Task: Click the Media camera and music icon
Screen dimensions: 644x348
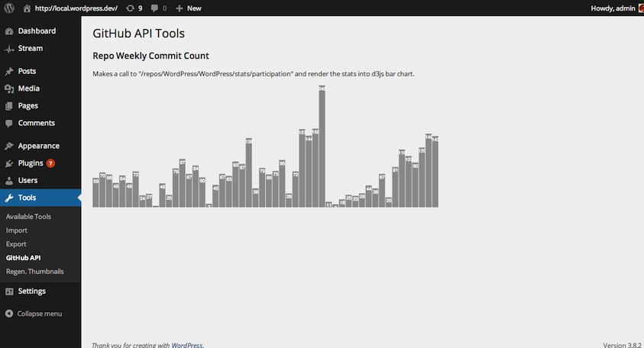Action: pos(9,89)
